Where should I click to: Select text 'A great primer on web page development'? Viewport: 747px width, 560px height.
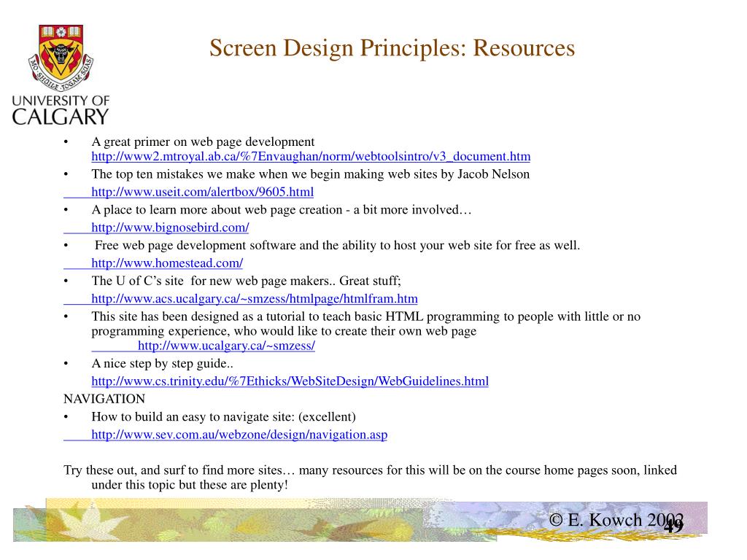203,142
